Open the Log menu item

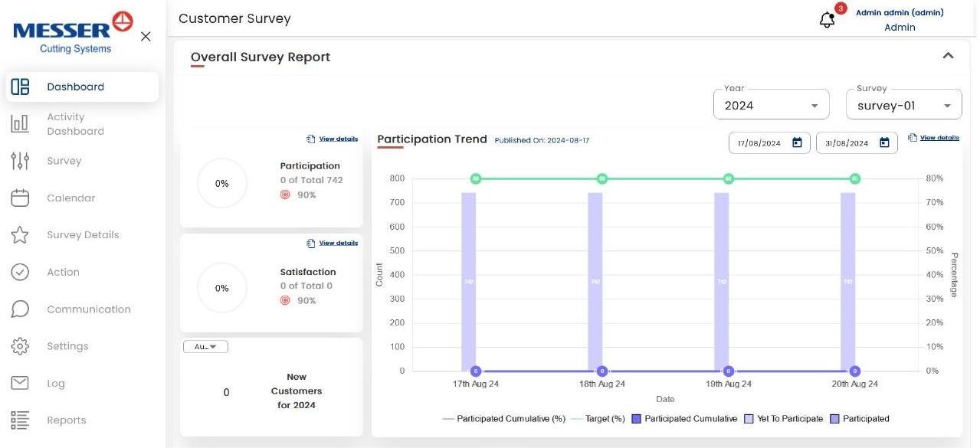55,384
